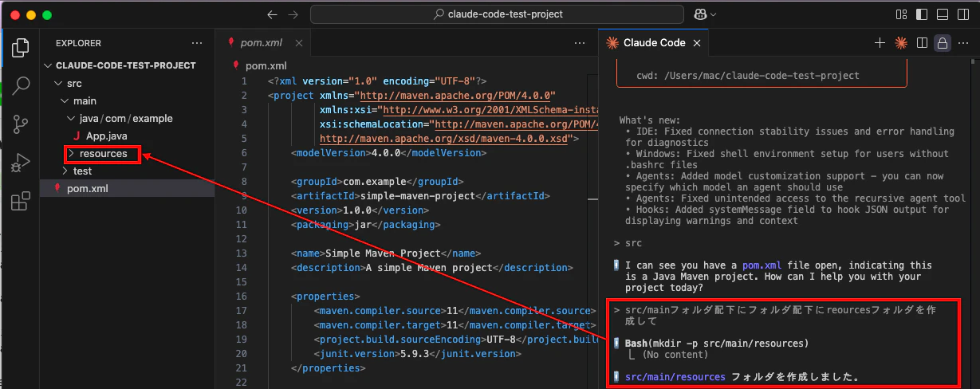Open Explorer More Actions ellipsis
This screenshot has height=389, width=980.
click(197, 43)
